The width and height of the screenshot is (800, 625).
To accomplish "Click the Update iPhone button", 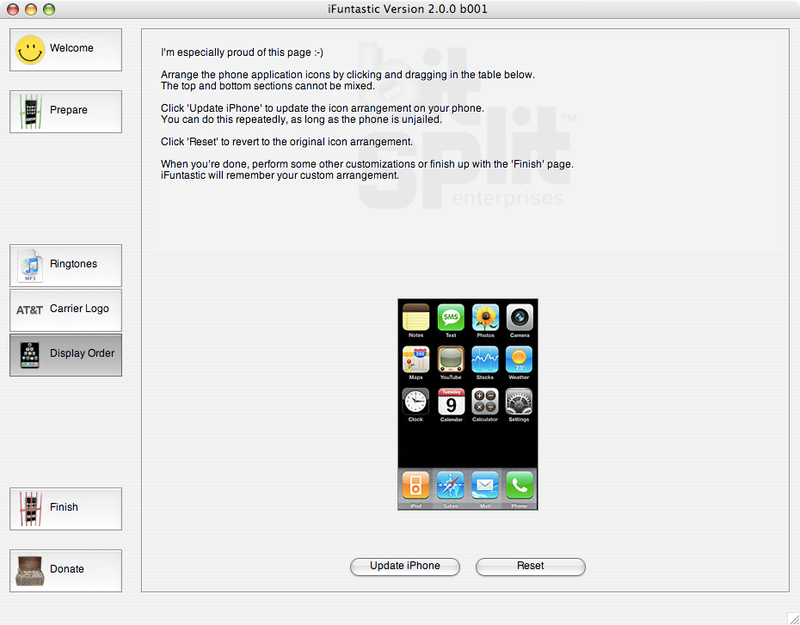I will (x=405, y=566).
